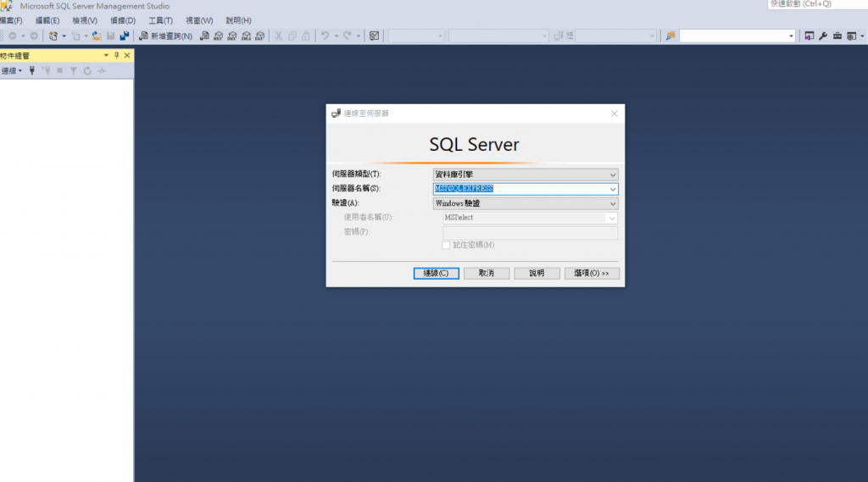Screen dimensions: 868x482
Task: Click the Undo arrow icon
Action: tap(325, 36)
